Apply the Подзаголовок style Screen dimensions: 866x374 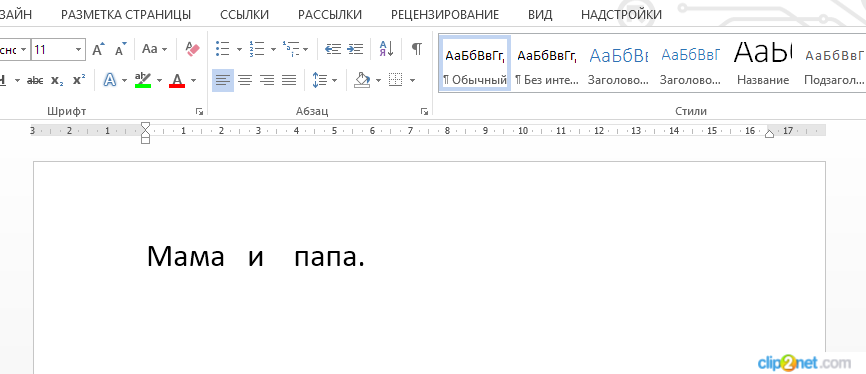tap(834, 63)
